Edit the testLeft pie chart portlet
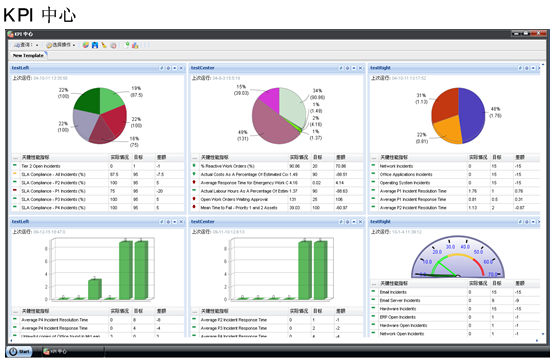Screen dimensions: 553x361 [162, 68]
